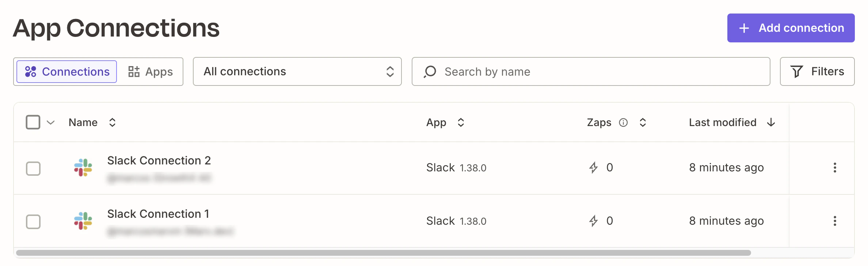Screen dimensions: 868x266
Task: Show the Zaps info tooltip icon
Action: click(x=623, y=122)
